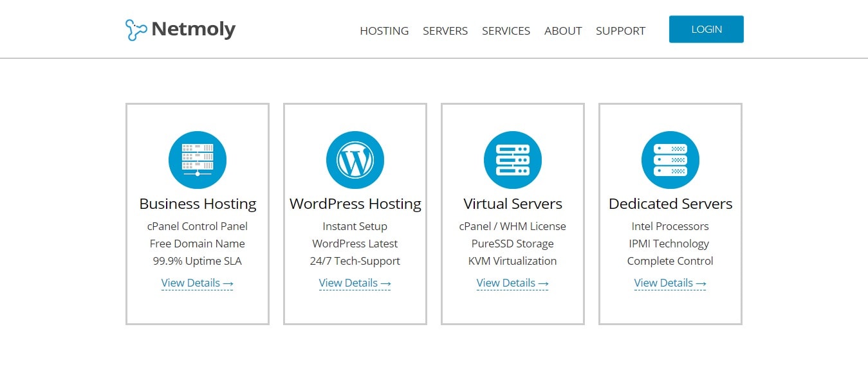View Details for WordPress Hosting
868x383 pixels.
pyautogui.click(x=355, y=283)
